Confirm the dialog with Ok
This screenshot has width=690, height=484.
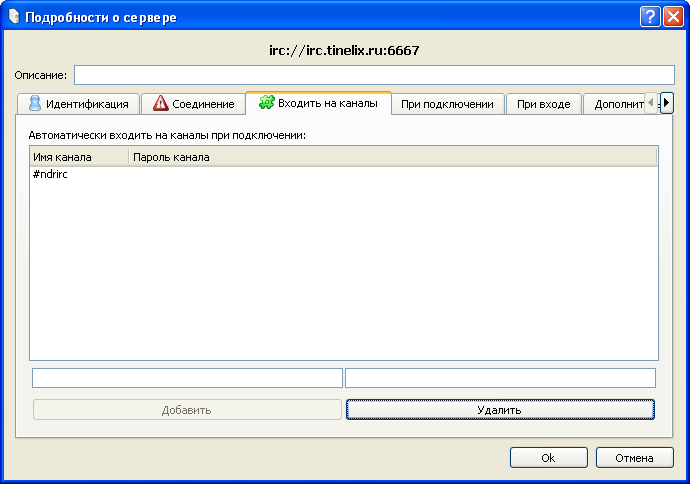[x=548, y=457]
